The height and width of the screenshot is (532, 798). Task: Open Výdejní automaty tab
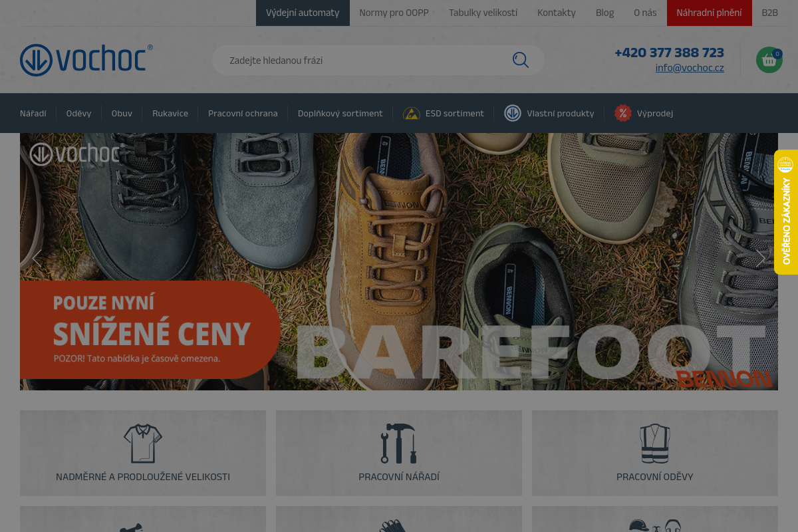point(303,13)
